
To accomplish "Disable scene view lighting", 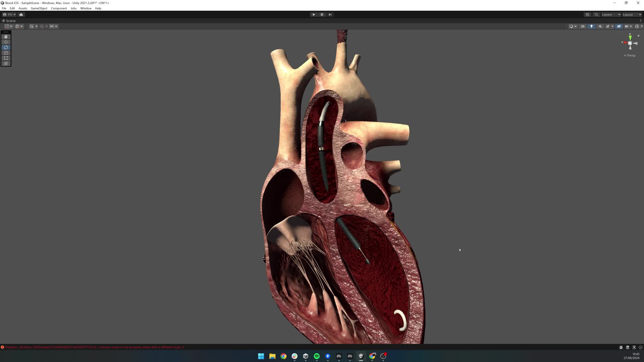I will coord(591,26).
